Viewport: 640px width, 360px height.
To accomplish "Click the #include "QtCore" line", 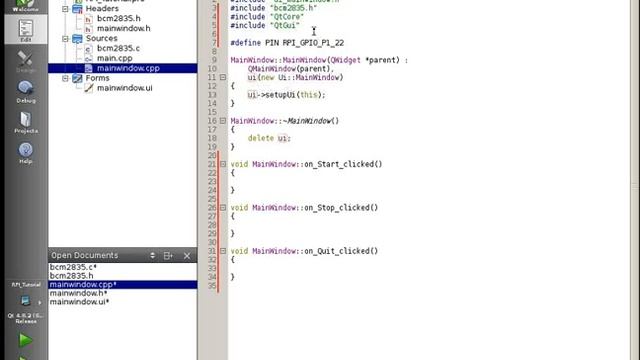I will click(267, 17).
